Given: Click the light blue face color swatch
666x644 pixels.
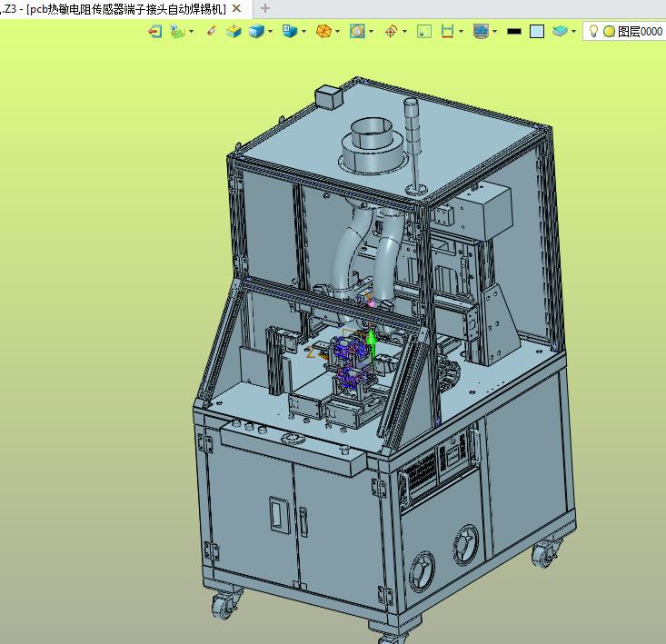Looking at the screenshot, I should (x=537, y=32).
